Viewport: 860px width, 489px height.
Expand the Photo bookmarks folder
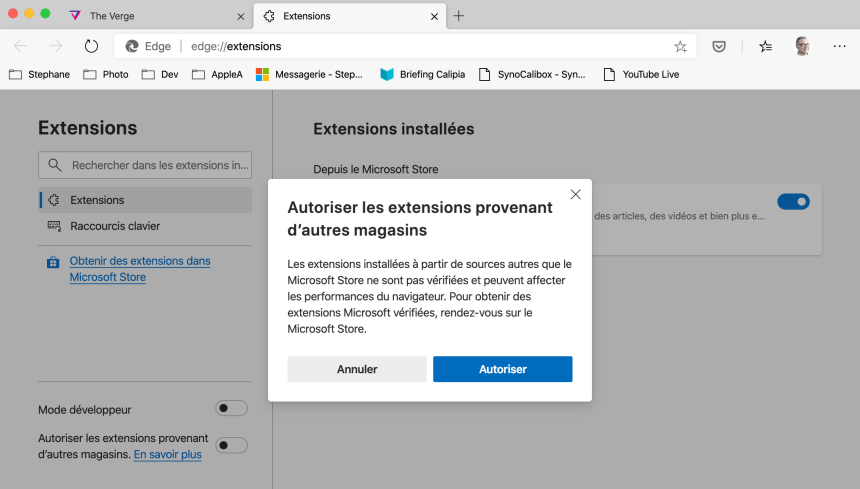tap(106, 74)
